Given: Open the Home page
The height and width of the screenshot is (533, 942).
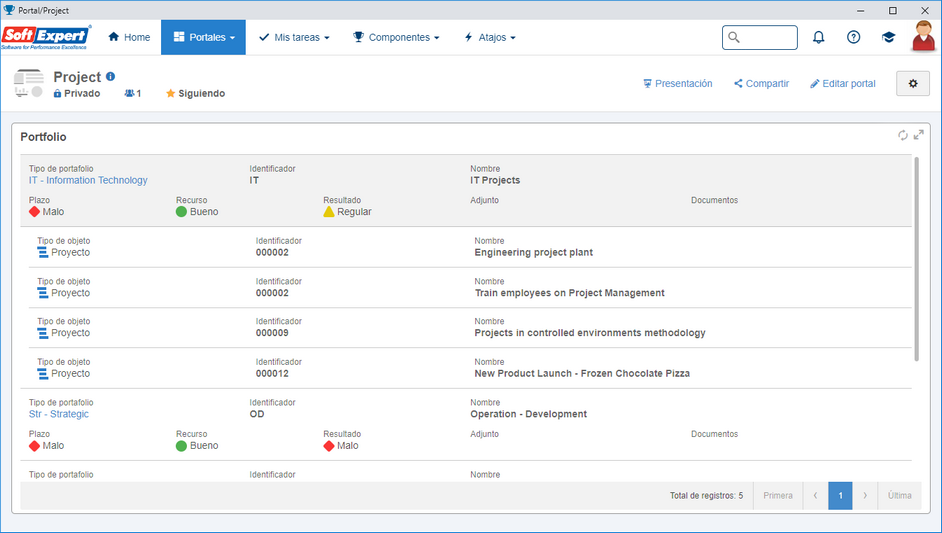Looking at the screenshot, I should [129, 37].
